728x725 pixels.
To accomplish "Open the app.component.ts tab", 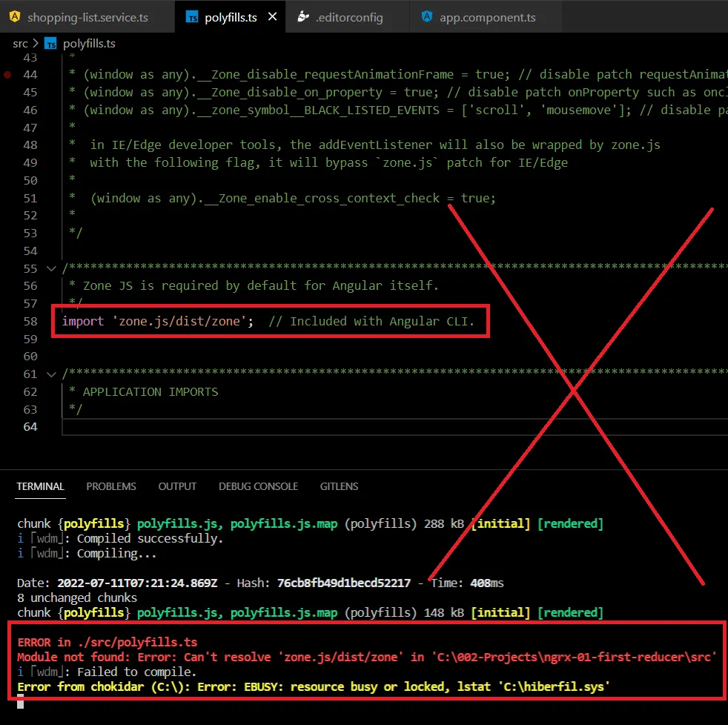I will 487,17.
